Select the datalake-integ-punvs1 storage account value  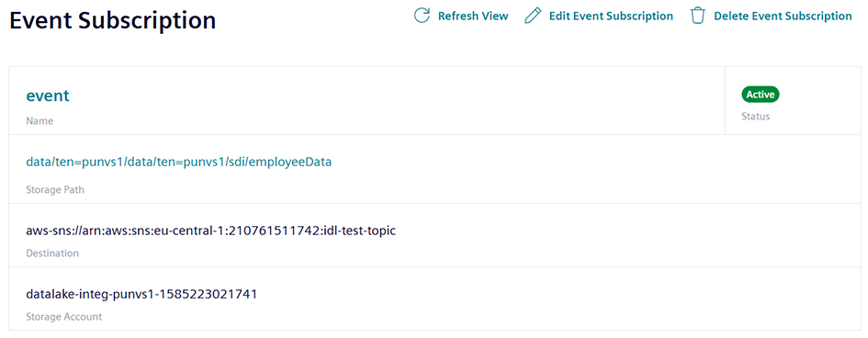coord(141,294)
